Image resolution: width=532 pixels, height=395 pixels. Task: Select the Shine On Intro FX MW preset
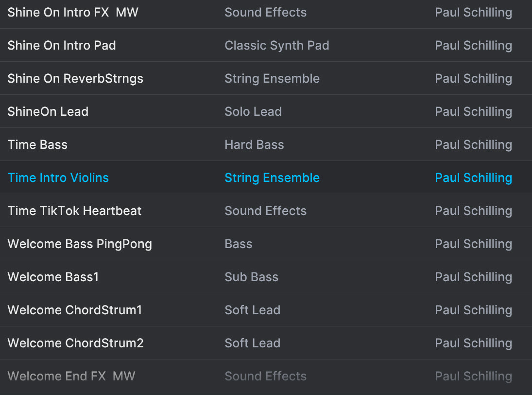click(266, 13)
